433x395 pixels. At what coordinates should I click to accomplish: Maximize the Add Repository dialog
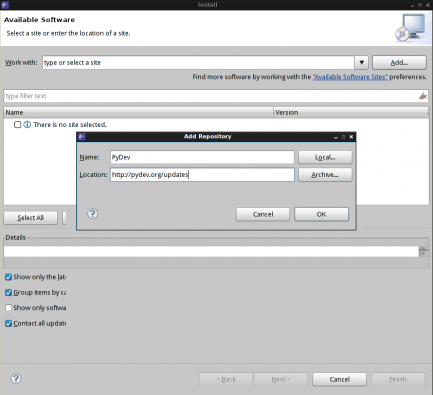[x=343, y=137]
